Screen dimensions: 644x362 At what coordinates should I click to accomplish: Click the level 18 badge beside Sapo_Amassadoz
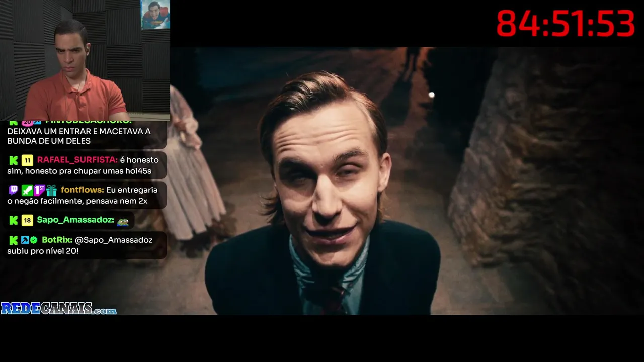[27, 220]
